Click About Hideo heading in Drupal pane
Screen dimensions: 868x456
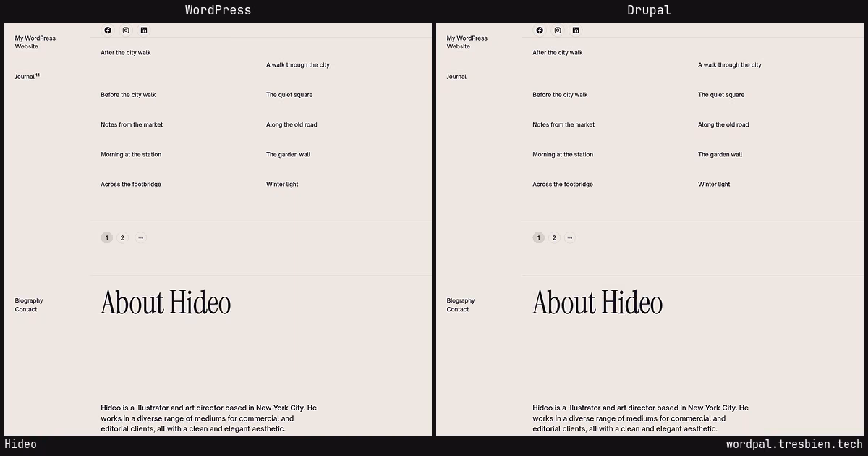point(597,303)
